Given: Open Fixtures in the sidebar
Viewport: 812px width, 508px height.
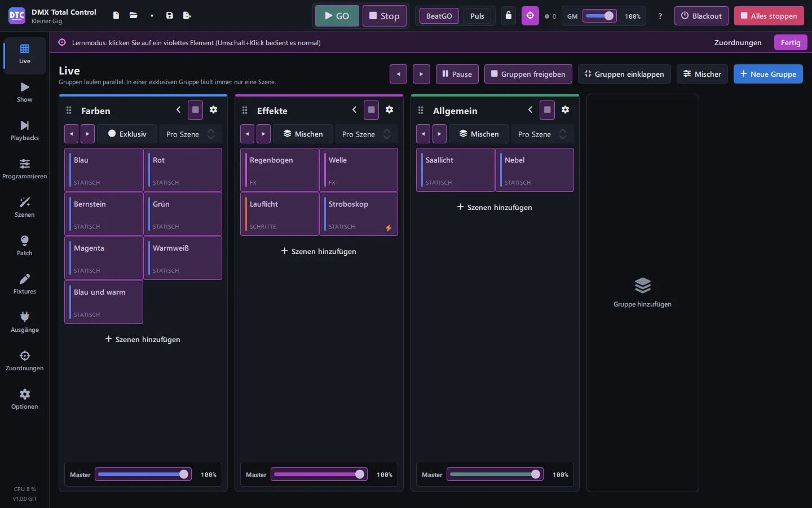Looking at the screenshot, I should coord(25,284).
